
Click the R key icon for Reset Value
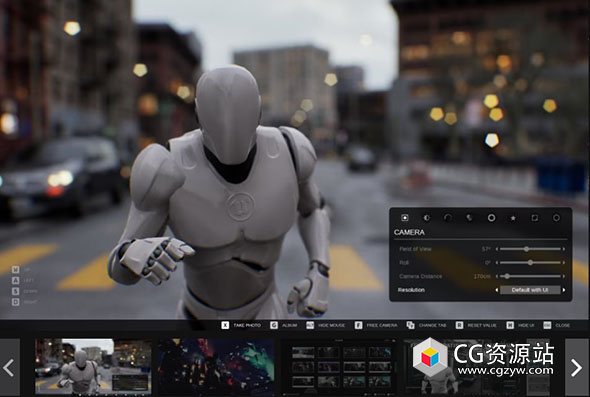tap(459, 325)
